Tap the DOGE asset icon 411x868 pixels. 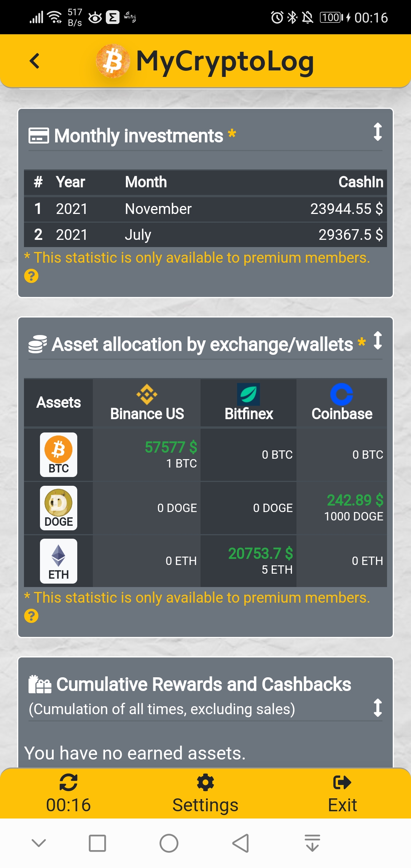[59, 508]
